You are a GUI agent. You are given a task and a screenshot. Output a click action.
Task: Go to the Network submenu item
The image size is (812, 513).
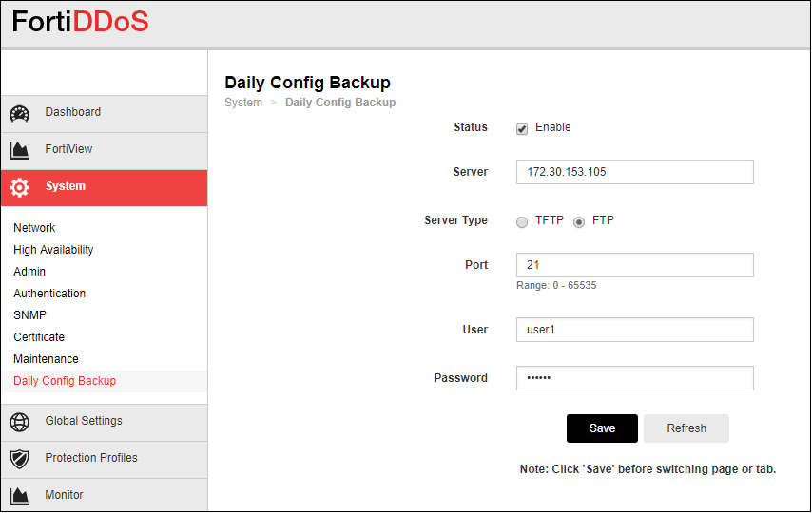34,228
